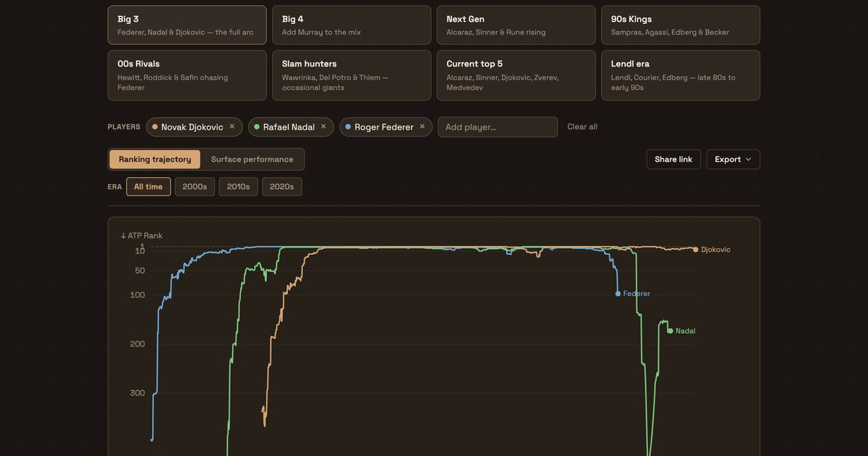Click the Djokovic line endpoint marker
Viewport: 868px width, 456px height.
pyautogui.click(x=696, y=250)
